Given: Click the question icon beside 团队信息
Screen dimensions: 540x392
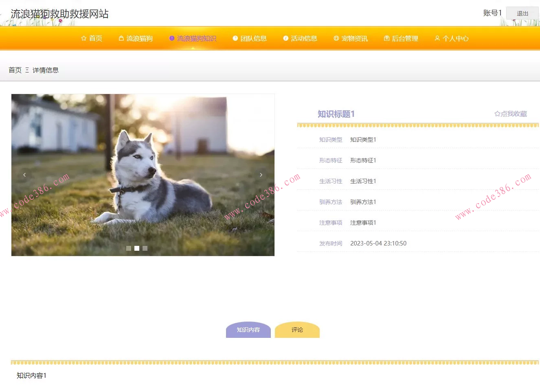Looking at the screenshot, I should [x=235, y=38].
